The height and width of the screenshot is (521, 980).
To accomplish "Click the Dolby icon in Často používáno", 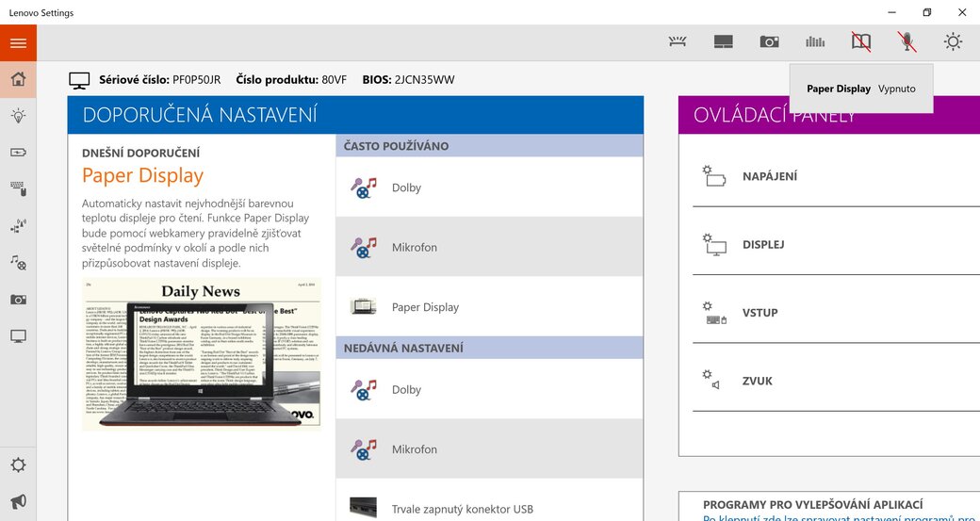I will pyautogui.click(x=363, y=187).
